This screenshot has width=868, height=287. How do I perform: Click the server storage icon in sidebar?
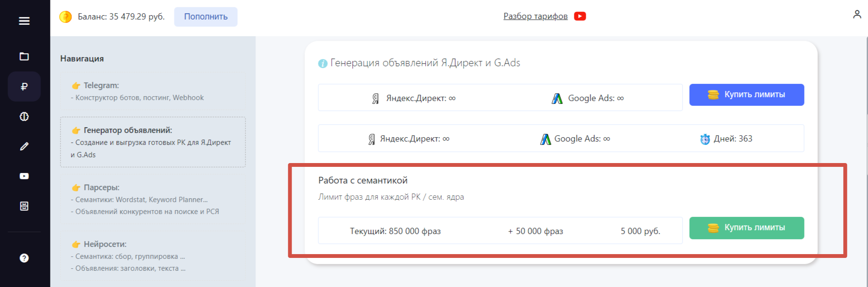pyautogui.click(x=24, y=206)
